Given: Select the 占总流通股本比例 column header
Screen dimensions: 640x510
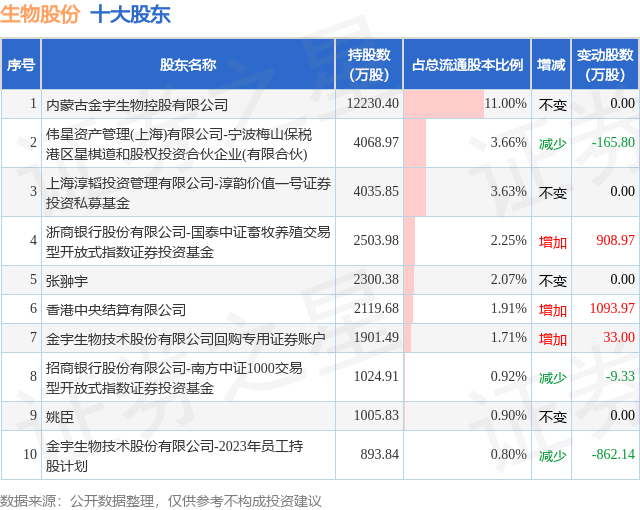Looking at the screenshot, I should 467,64.
